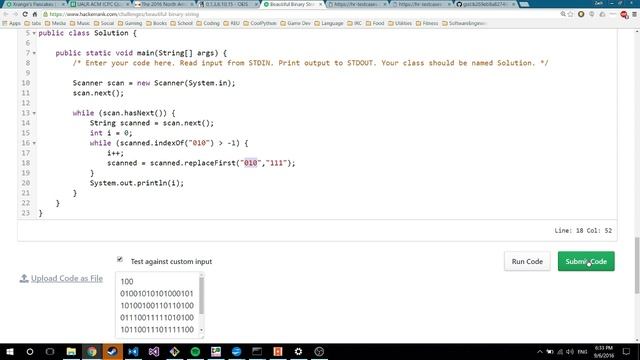Open the Coding bookmarks folder
The width and height of the screenshot is (640, 360).
[x=208, y=23]
